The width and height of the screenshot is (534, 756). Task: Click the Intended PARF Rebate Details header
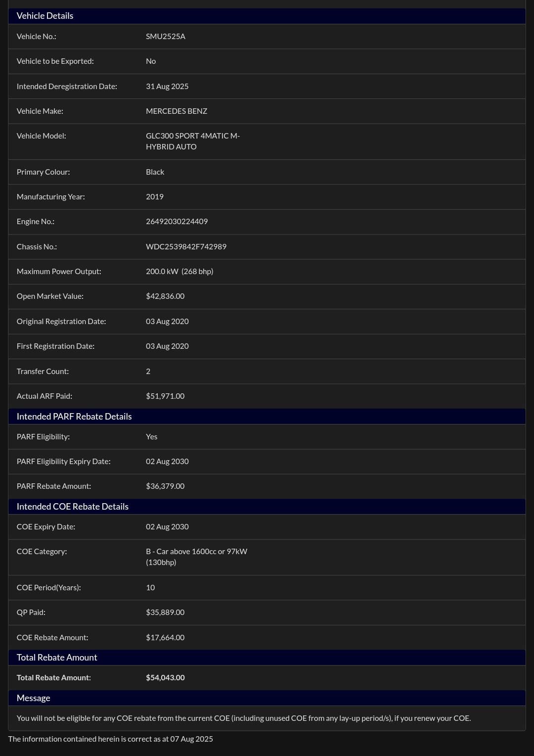point(74,417)
